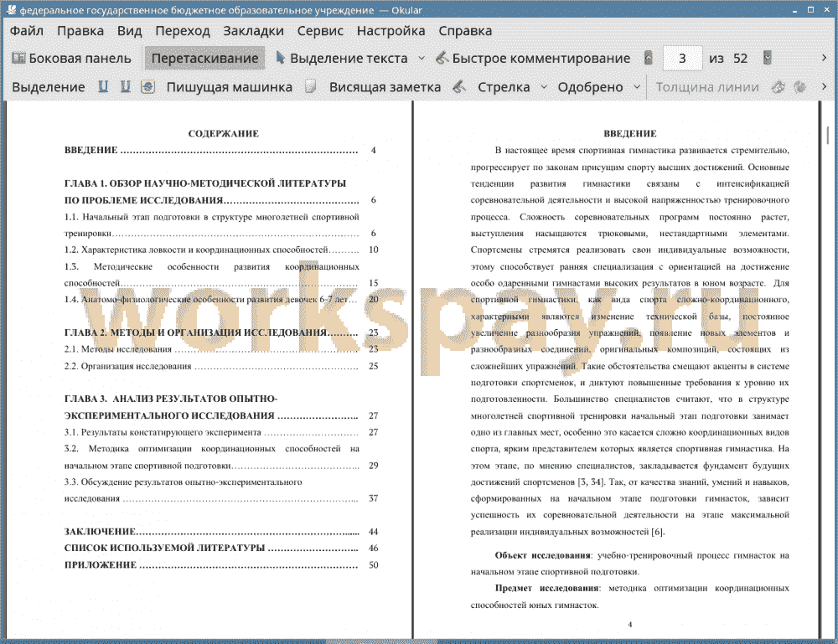
Task: Click the last icon on annotation toolbar
Action: point(799,86)
